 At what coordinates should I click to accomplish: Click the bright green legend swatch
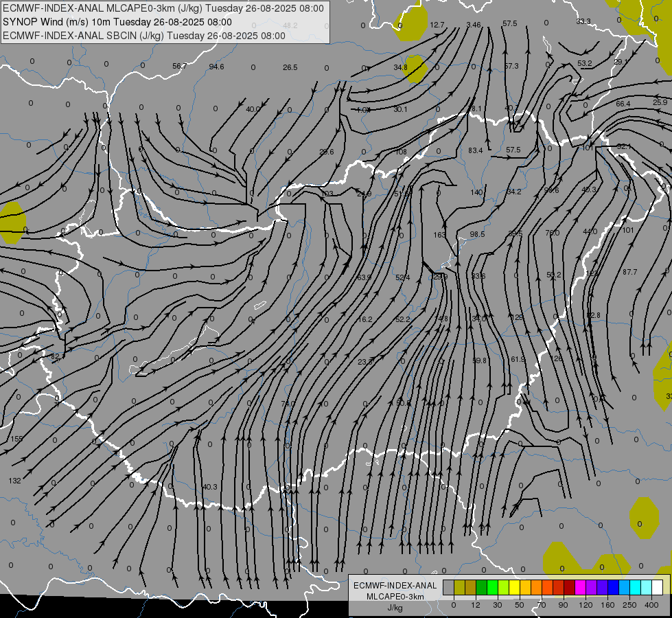(492, 587)
